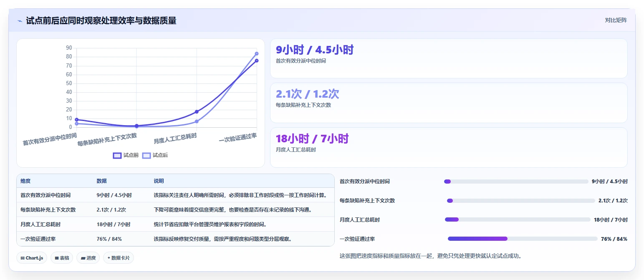Screen dimensions: 644x280
Task: Select the 进度 tag chip
Action: coord(88,258)
